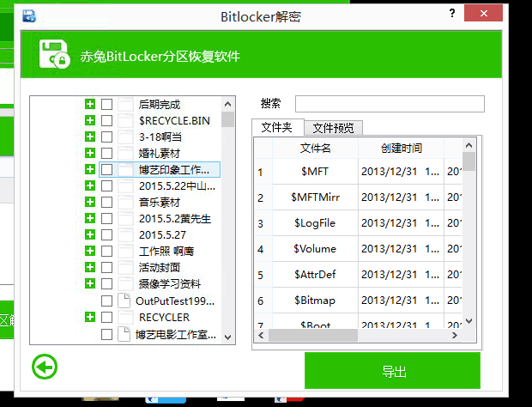Click the help question mark button
Viewport: 532px width, 407px height.
click(452, 13)
